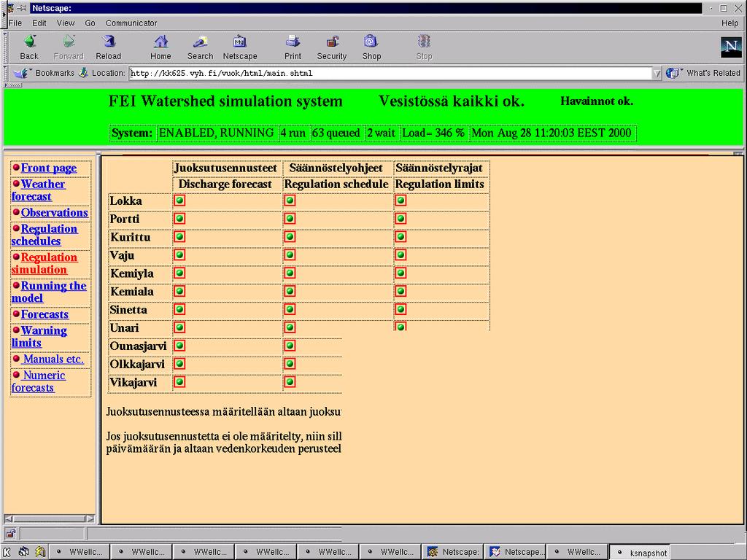Click the Netscape N logo
This screenshot has width=747, height=560.
[x=731, y=47]
